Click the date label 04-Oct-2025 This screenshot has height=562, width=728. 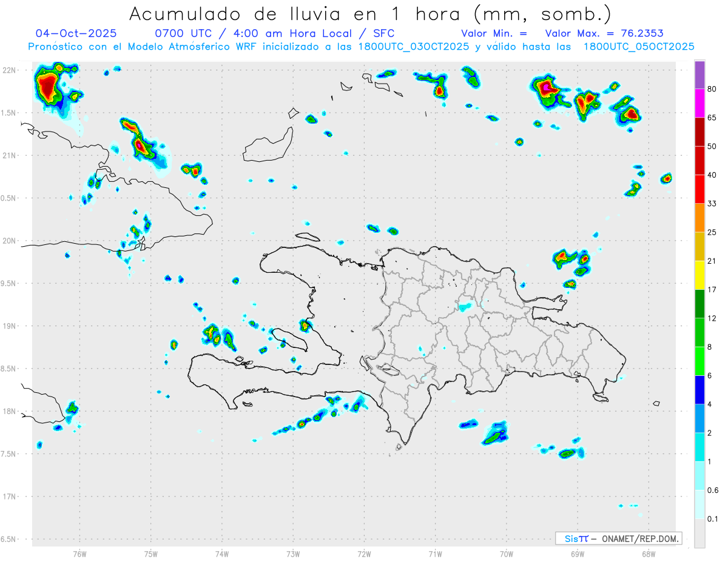click(x=76, y=33)
